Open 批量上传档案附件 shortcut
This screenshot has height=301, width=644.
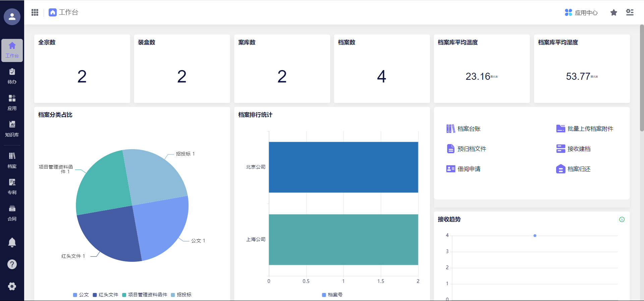pyautogui.click(x=585, y=129)
